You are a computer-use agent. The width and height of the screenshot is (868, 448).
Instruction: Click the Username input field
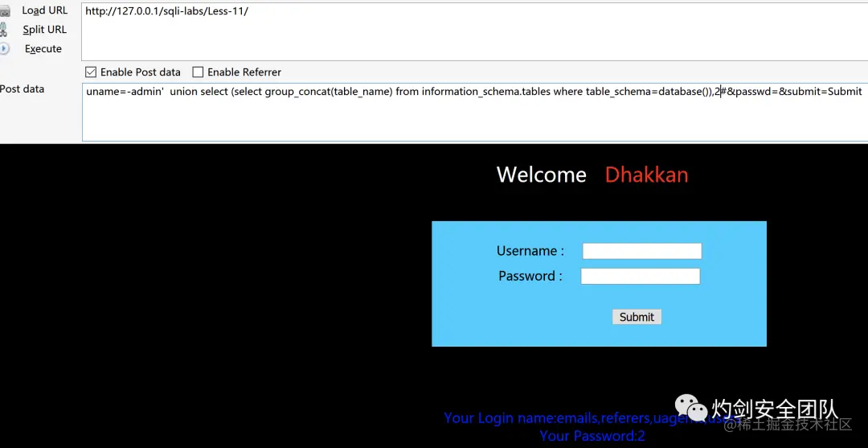point(642,251)
